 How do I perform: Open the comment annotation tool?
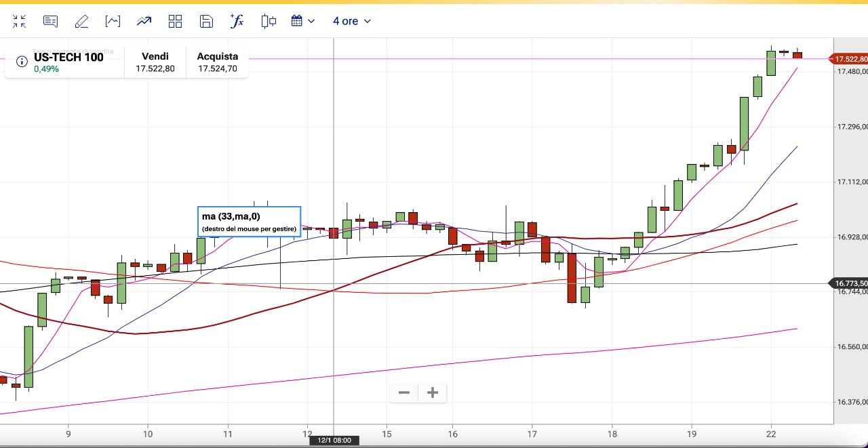pyautogui.click(x=50, y=21)
